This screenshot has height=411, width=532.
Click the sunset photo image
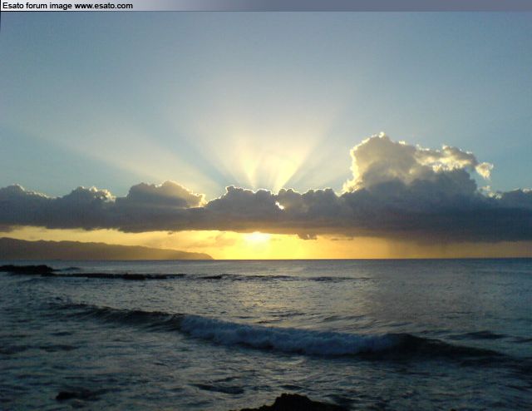click(266, 211)
